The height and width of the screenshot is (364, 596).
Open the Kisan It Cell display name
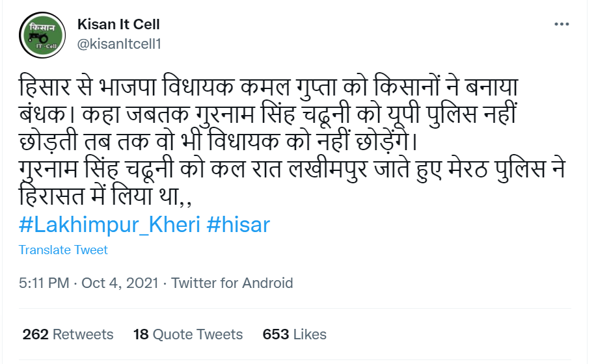(118, 25)
